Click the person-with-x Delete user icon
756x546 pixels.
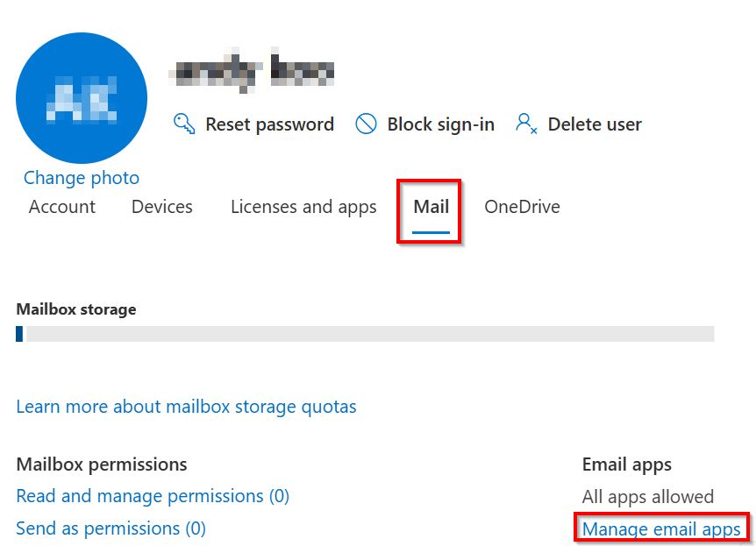tap(526, 124)
